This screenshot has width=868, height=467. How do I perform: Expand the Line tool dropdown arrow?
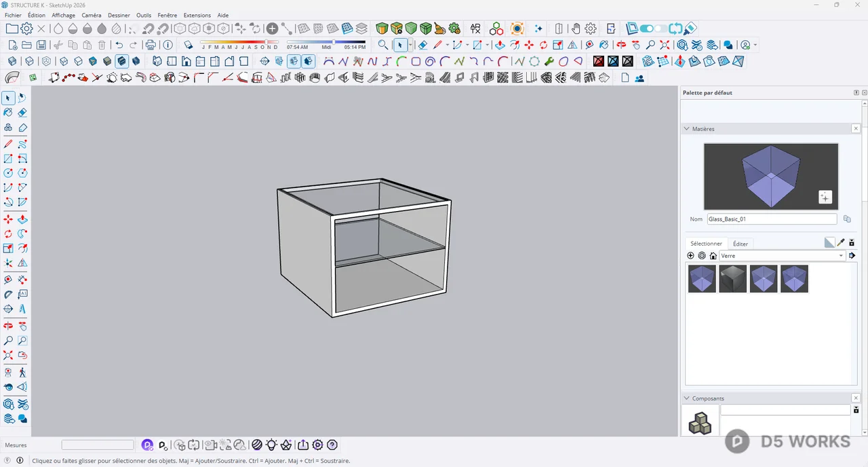pos(448,45)
